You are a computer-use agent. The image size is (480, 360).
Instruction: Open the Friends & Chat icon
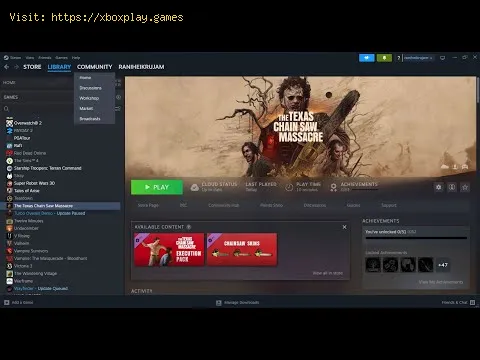pos(472,302)
